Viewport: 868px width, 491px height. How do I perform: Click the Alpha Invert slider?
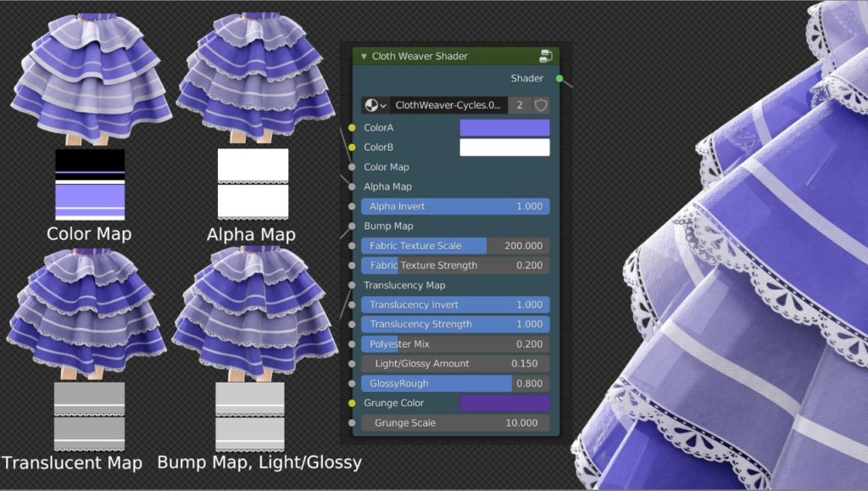(455, 207)
